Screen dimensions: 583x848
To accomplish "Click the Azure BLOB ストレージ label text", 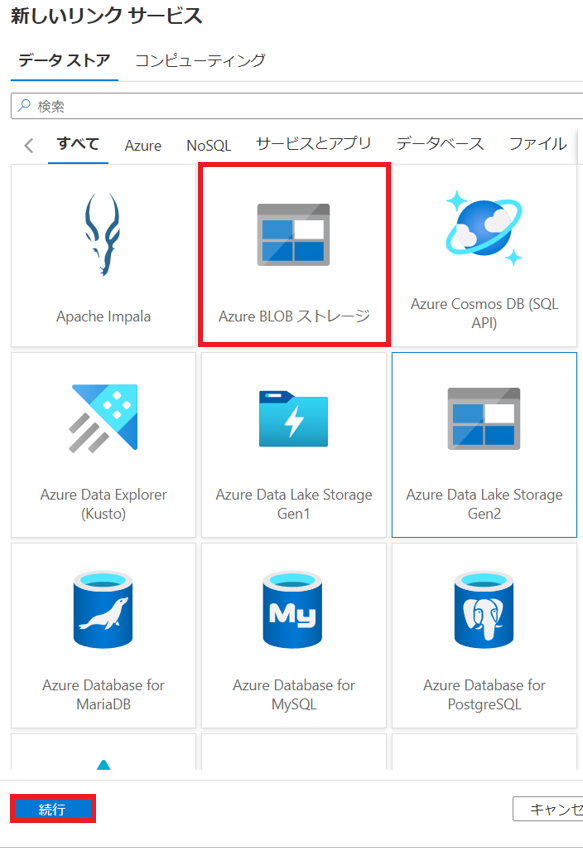I will pyautogui.click(x=294, y=316).
